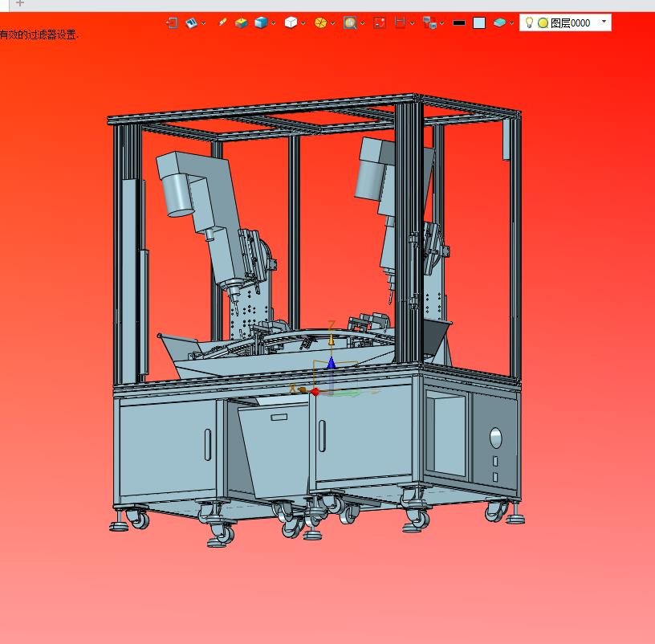The image size is (655, 644).
Task: Open dropdown beside window arrangement icon
Action: pos(442,23)
